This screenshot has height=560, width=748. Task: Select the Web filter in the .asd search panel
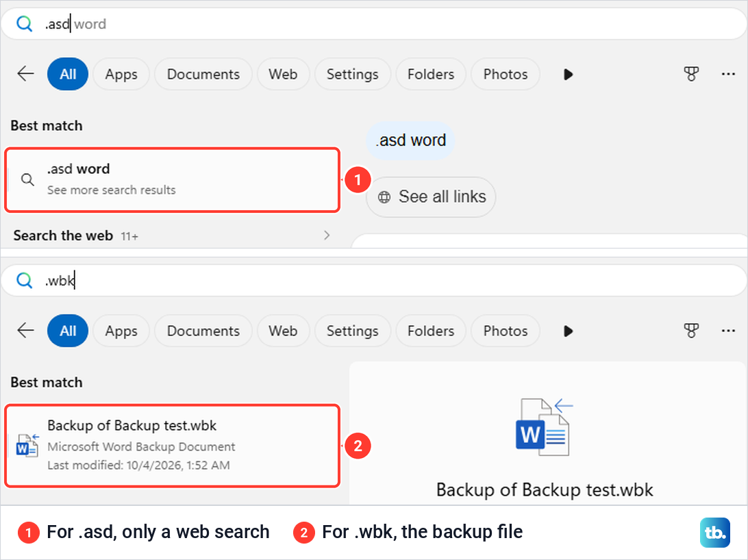[x=283, y=74]
